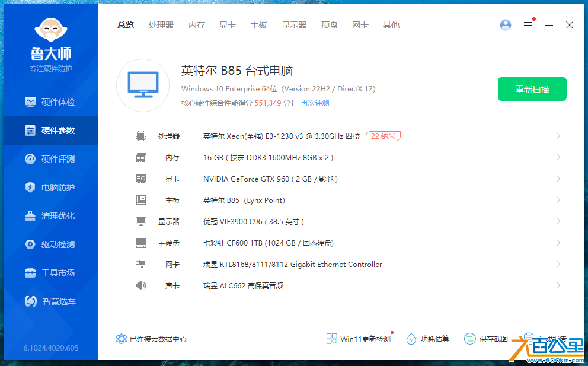Select the 硬件参数 sidebar icon
588x366 pixels.
[30, 131]
